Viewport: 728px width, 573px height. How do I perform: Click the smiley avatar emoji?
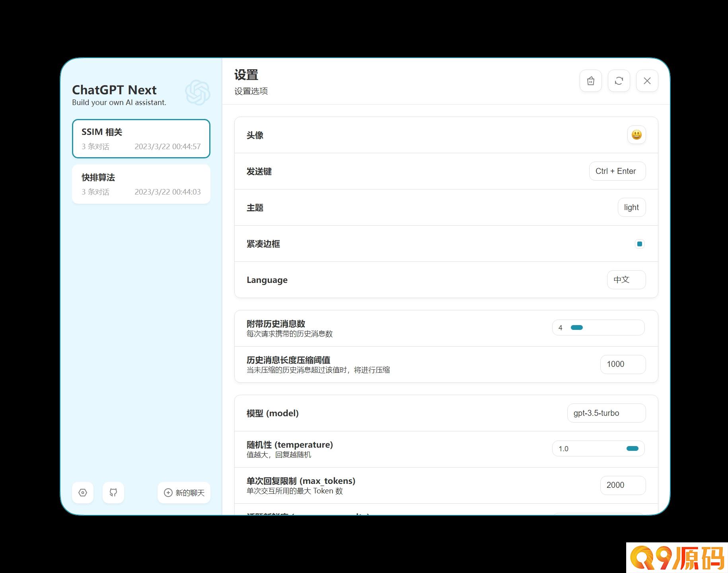[637, 135]
